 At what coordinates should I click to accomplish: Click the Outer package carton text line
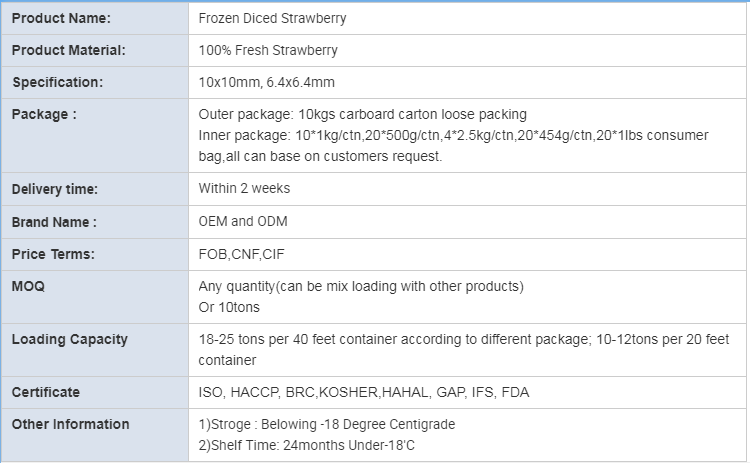[x=363, y=114]
